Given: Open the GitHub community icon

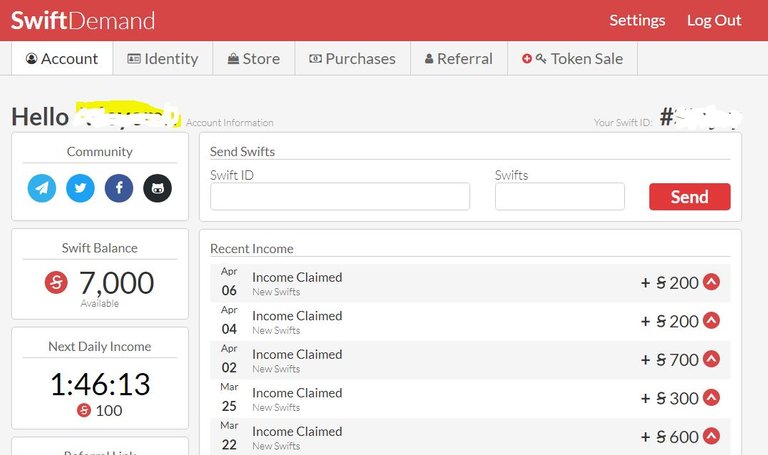Looking at the screenshot, I should tap(157, 188).
